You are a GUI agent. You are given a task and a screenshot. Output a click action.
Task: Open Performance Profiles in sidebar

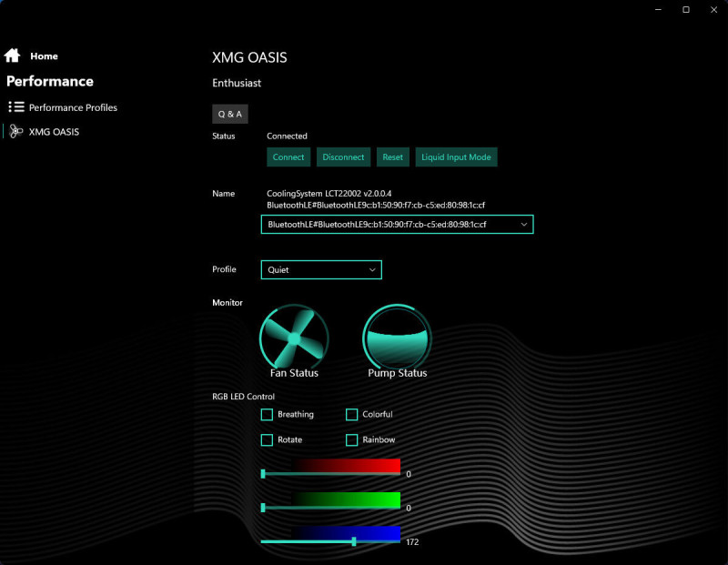pos(73,107)
